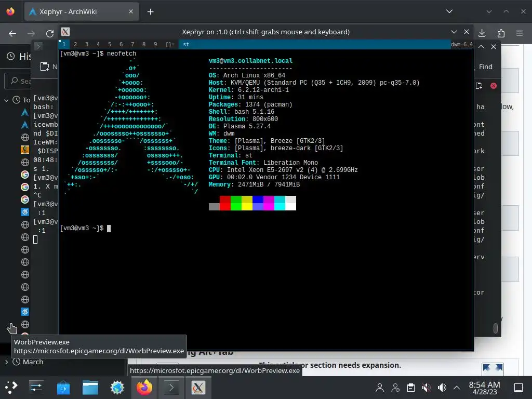Expand the March history group

pos(6,362)
